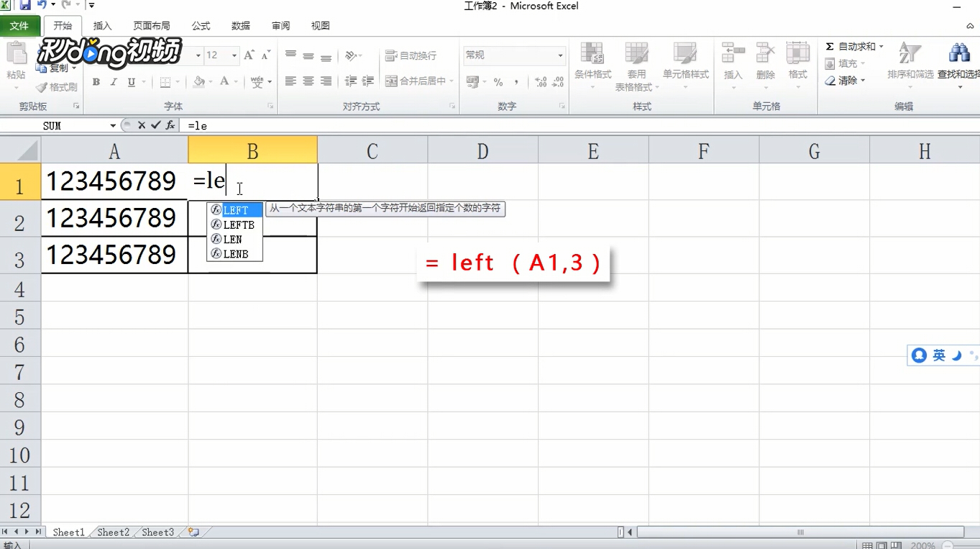Click the Percent Style icon
This screenshot has height=549, width=980.
coord(498,82)
